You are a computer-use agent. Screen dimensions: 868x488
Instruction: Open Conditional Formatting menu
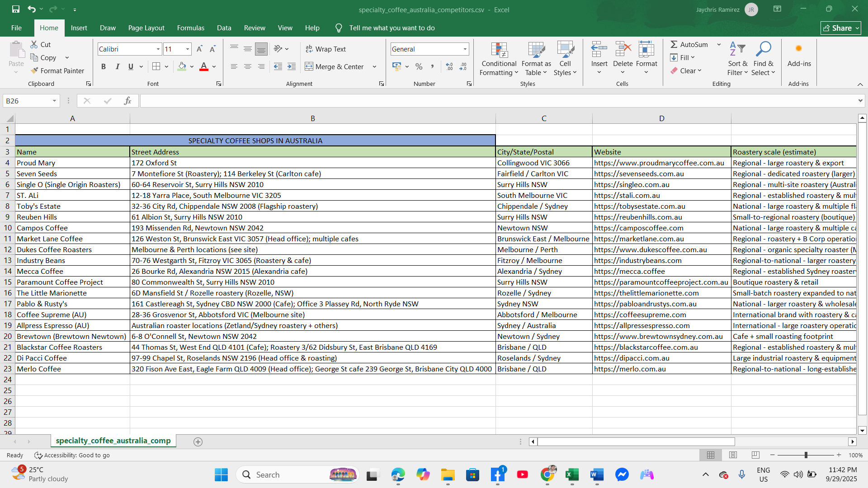pos(499,59)
